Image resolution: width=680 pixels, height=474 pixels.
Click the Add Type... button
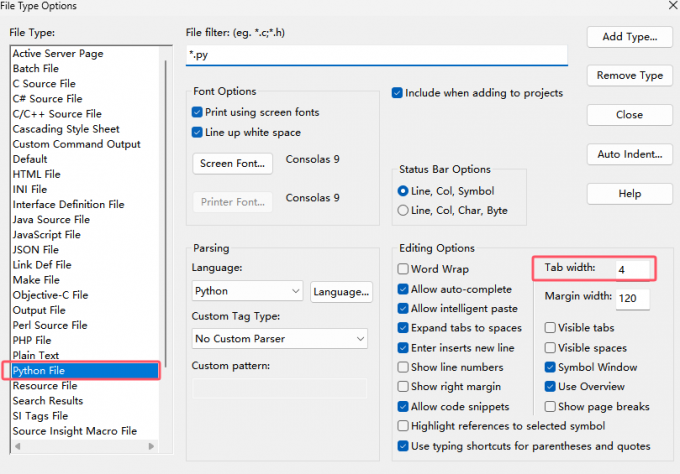(629, 37)
